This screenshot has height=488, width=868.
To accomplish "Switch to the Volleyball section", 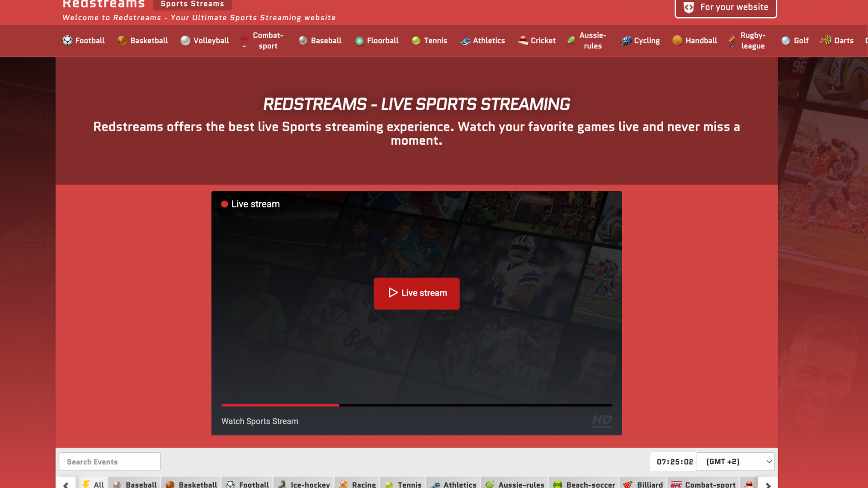I will 204,41.
